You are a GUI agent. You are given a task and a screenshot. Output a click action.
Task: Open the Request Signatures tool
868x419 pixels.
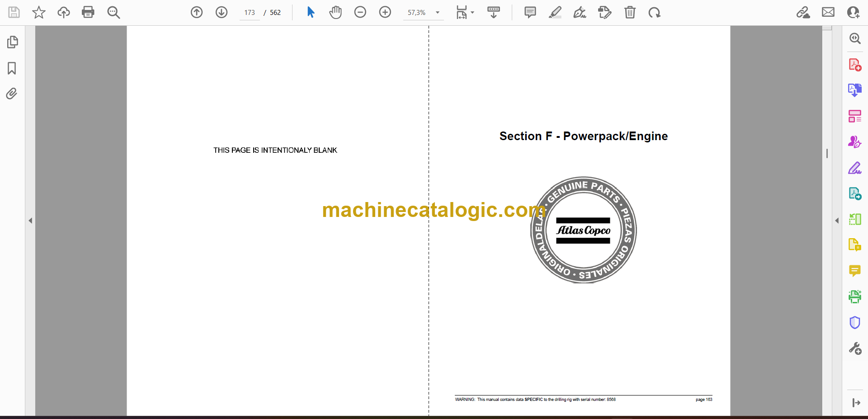pos(855,142)
